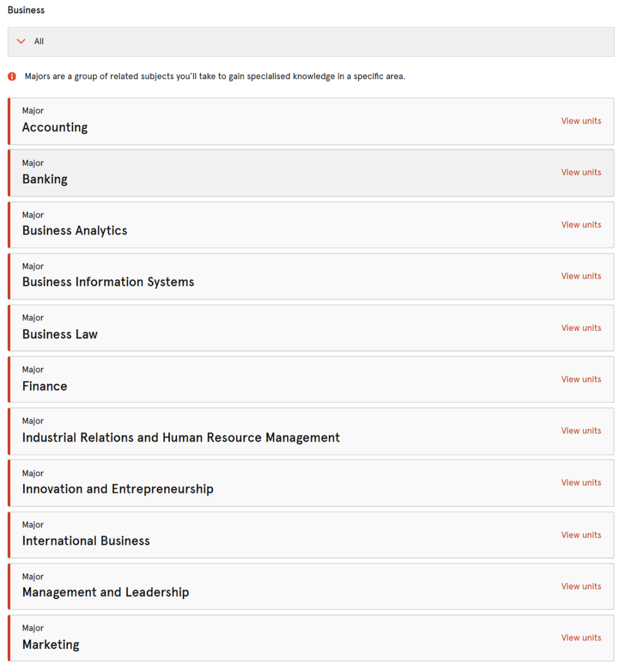Open the All filter dropdown bar
Screen dimensions: 620x672
pos(311,41)
